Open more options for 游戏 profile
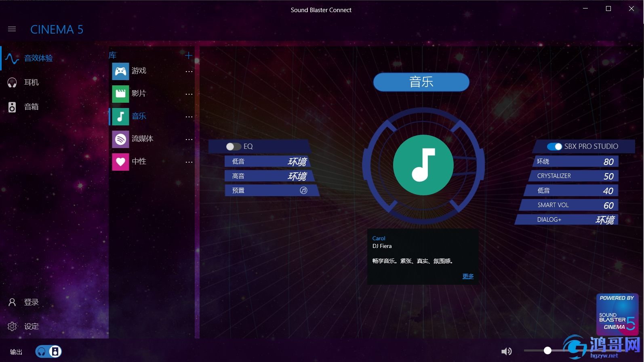Screen dimensions: 644x362 coord(189,72)
